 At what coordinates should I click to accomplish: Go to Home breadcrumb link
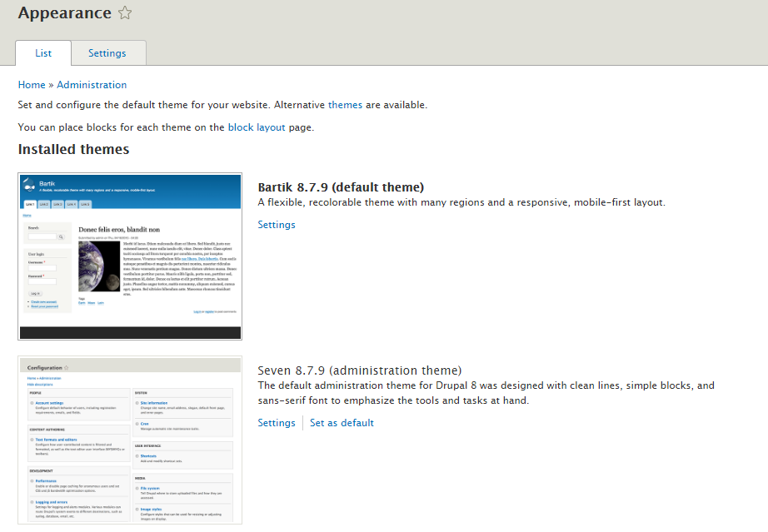32,85
